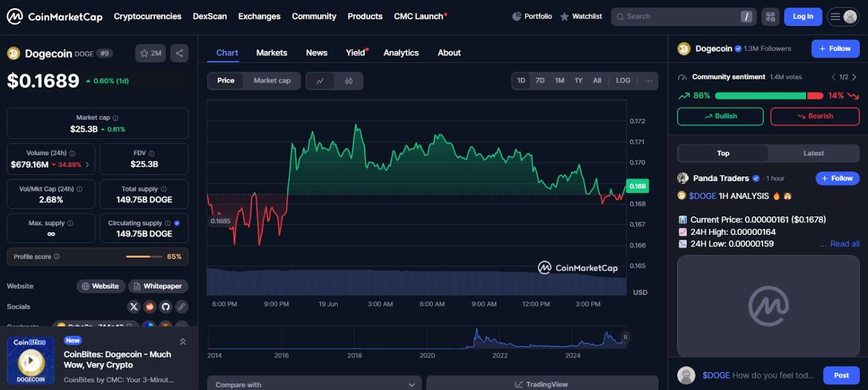Open the chart more options ellipsis
Screen dimensions: 868x390
pyautogui.click(x=648, y=81)
